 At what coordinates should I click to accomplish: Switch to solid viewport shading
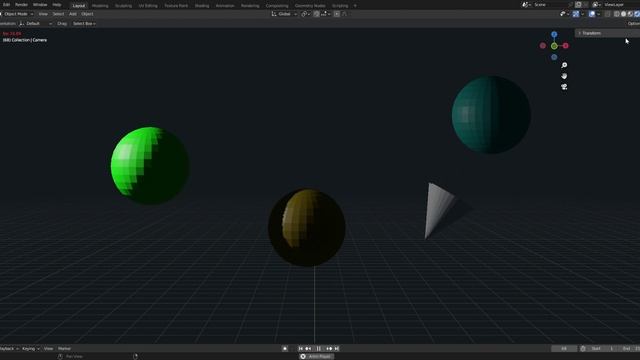click(x=623, y=14)
